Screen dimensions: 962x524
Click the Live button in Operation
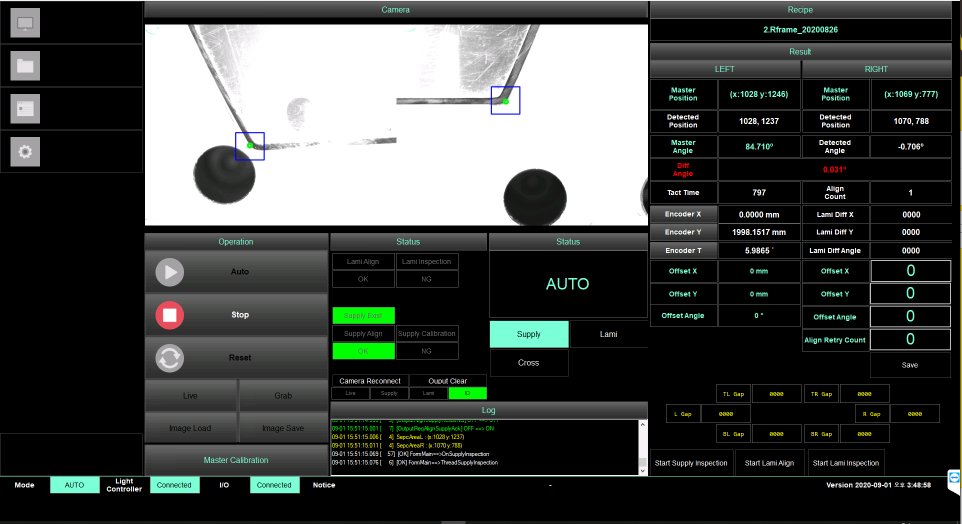coord(190,396)
